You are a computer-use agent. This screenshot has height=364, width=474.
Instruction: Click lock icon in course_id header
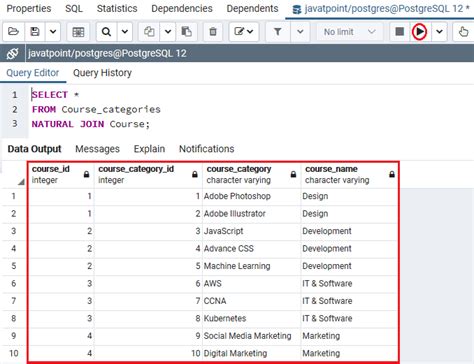click(86, 174)
